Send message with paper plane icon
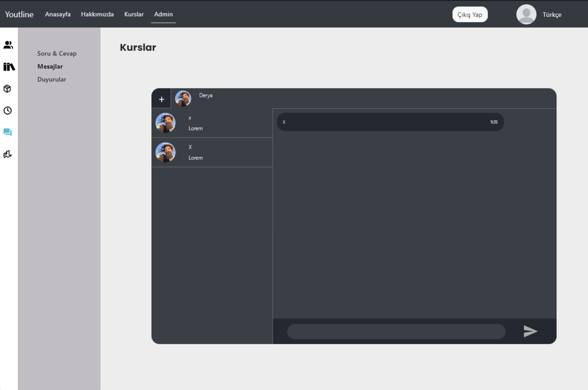Screen dimensions: 588x390 click(x=530, y=331)
